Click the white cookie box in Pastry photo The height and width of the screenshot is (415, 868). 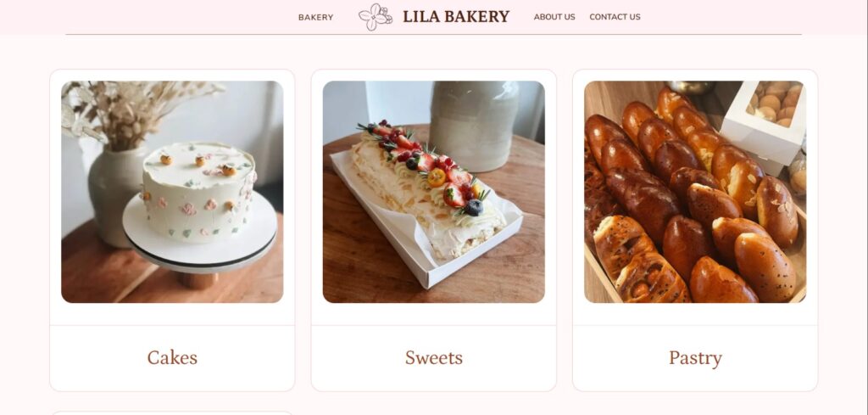point(763,122)
